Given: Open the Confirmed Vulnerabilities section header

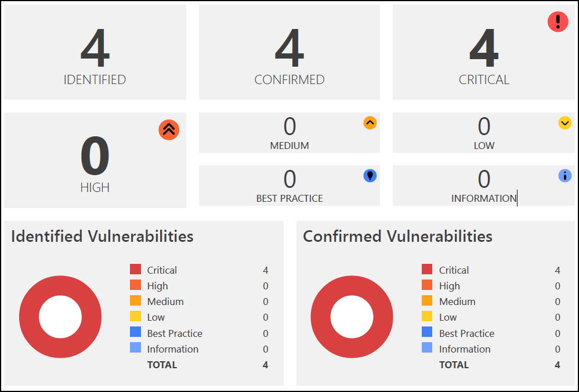Looking at the screenshot, I should [398, 237].
